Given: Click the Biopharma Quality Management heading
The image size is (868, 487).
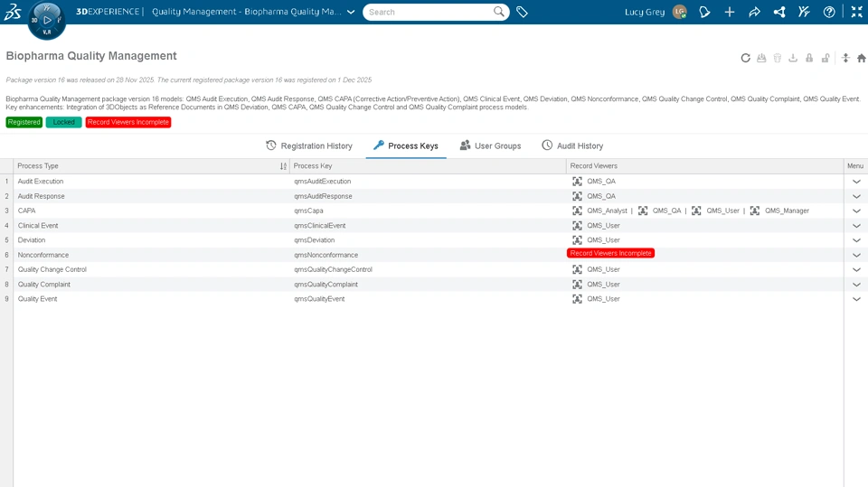Looking at the screenshot, I should (x=91, y=56).
